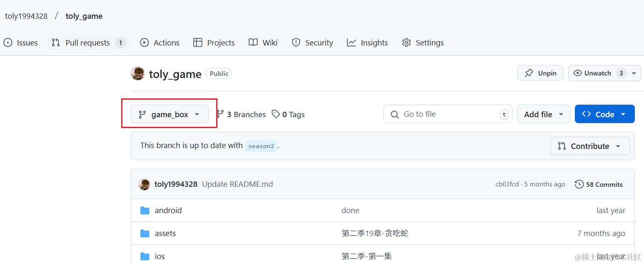Switch to the Security tab
The width and height of the screenshot is (644, 264).
click(x=312, y=43)
